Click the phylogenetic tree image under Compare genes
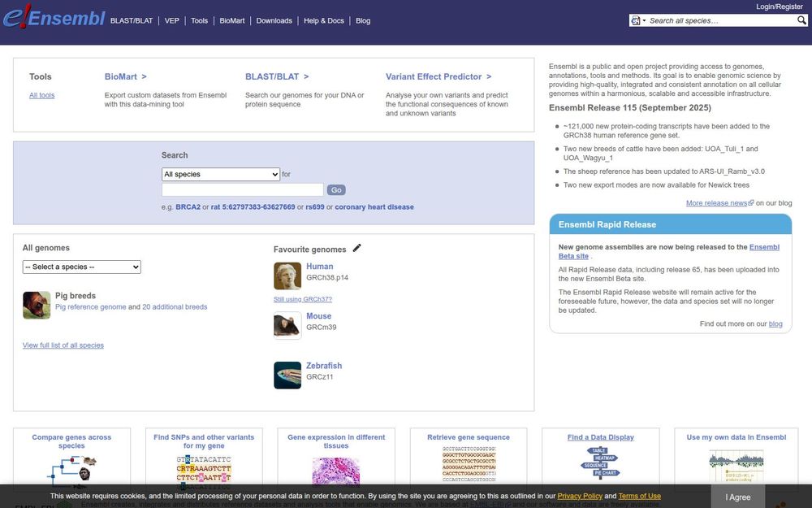Screen dimensions: 812x508 71,471
